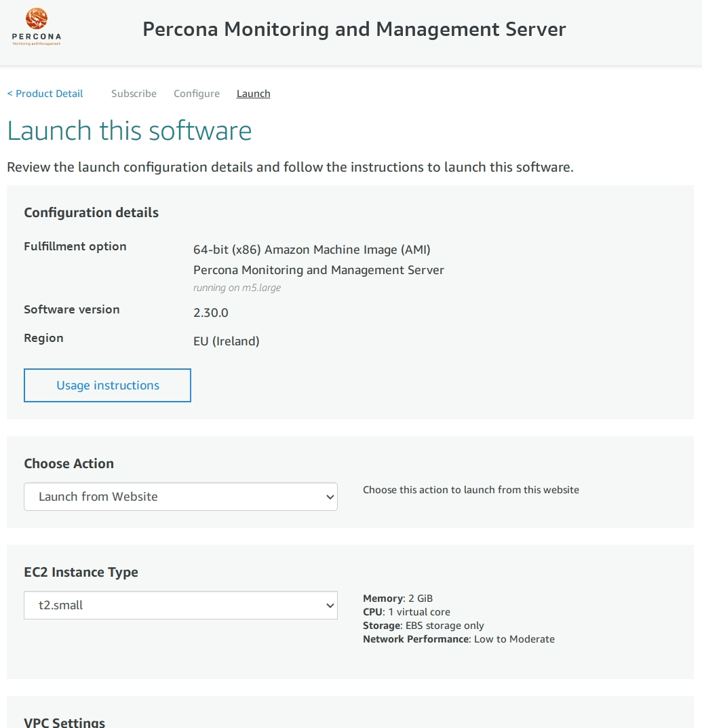Click the Configuration details header
The height and width of the screenshot is (728, 702).
click(91, 212)
